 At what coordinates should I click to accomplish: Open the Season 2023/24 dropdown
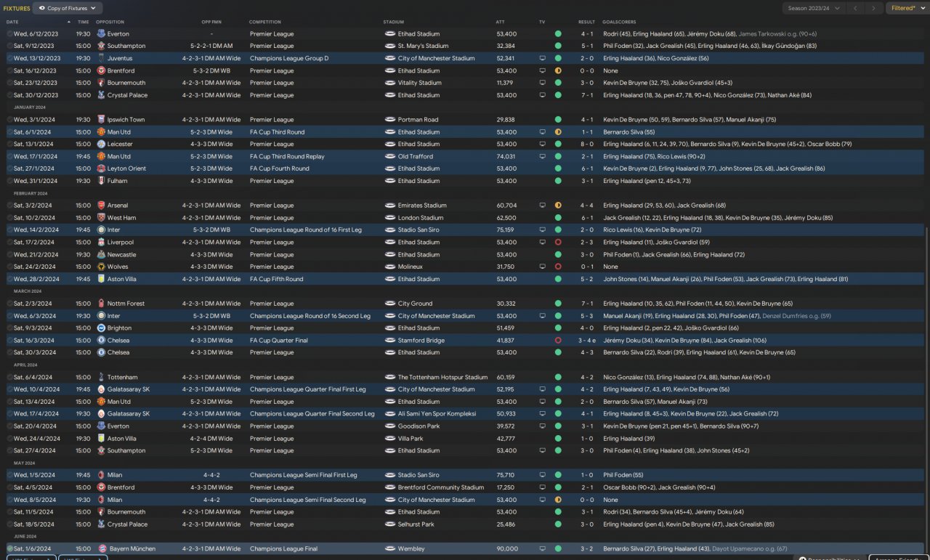coord(813,8)
